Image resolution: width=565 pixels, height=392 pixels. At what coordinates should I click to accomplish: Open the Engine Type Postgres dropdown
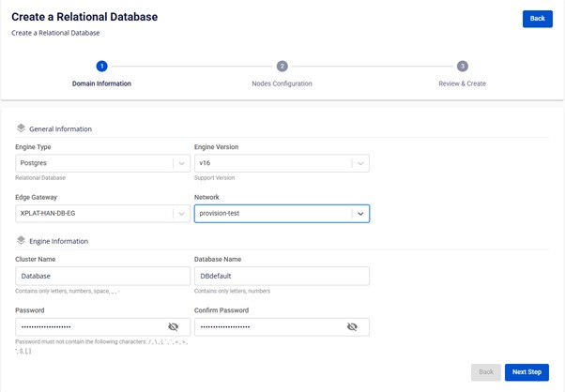102,163
